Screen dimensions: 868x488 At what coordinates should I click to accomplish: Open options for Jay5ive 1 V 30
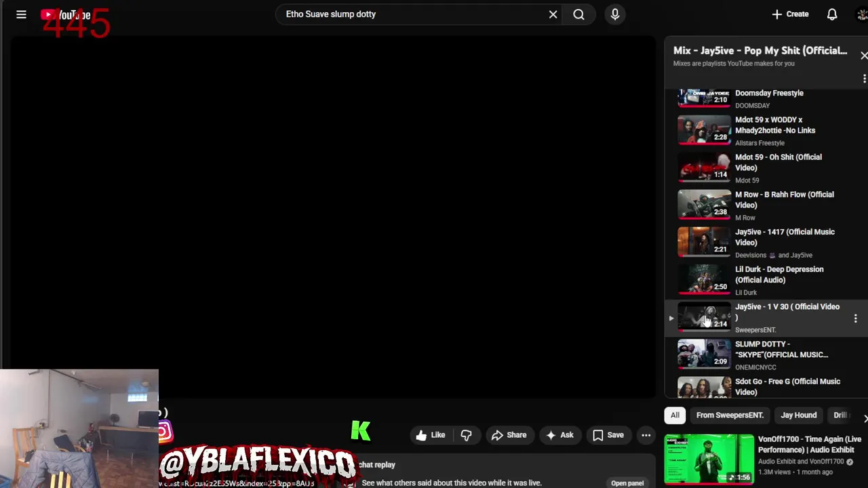point(855,318)
